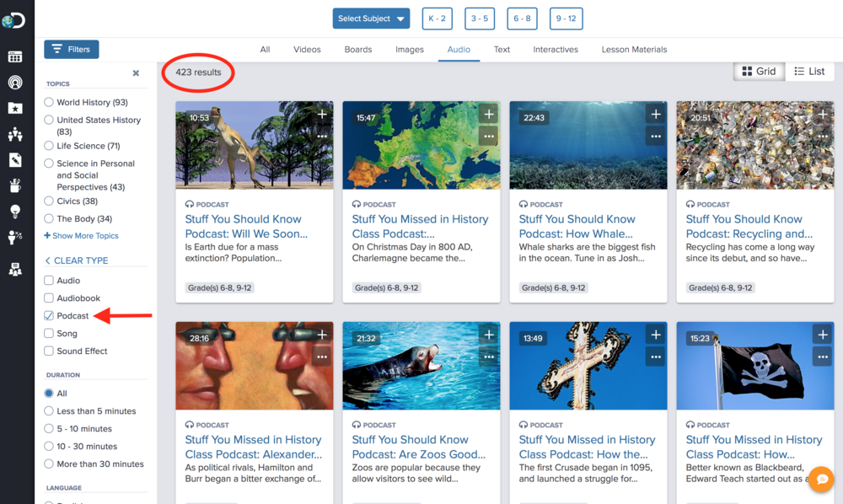This screenshot has height=504, width=843.
Task: Open the dinosaur podcast thumbnail
Action: coord(255,145)
